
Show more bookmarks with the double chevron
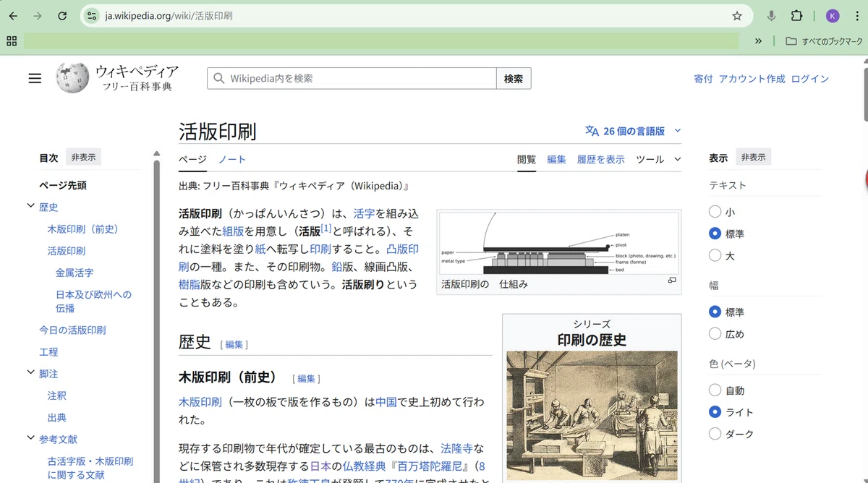(x=758, y=41)
